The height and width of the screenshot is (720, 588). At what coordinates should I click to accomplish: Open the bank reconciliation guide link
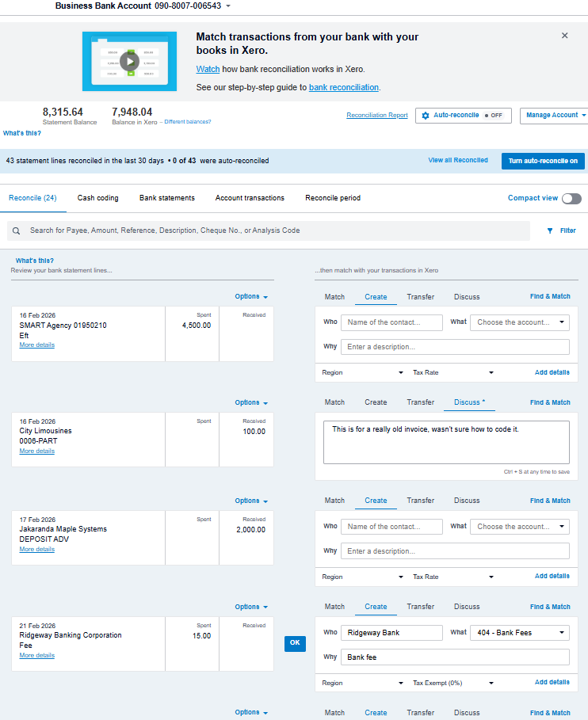coord(344,87)
